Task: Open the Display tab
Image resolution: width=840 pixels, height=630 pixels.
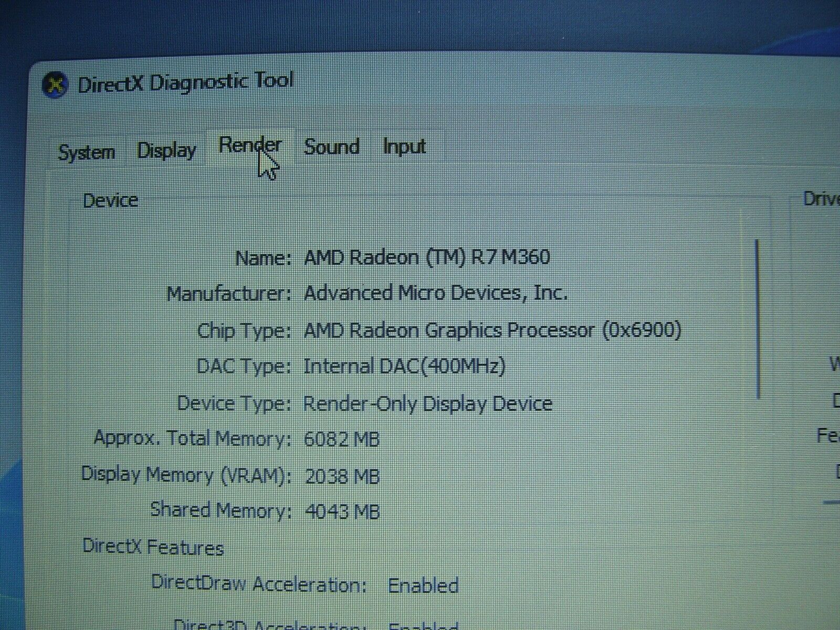Action: coord(166,151)
